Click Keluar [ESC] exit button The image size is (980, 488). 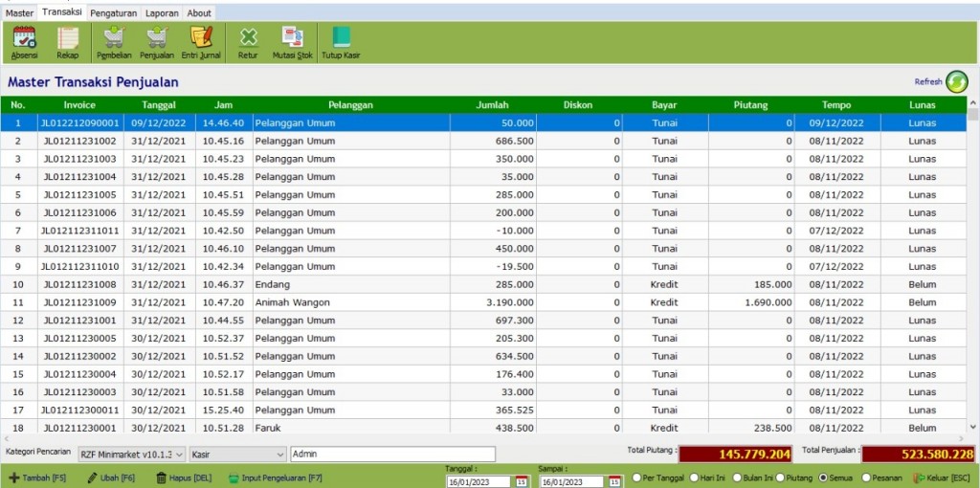(942, 478)
